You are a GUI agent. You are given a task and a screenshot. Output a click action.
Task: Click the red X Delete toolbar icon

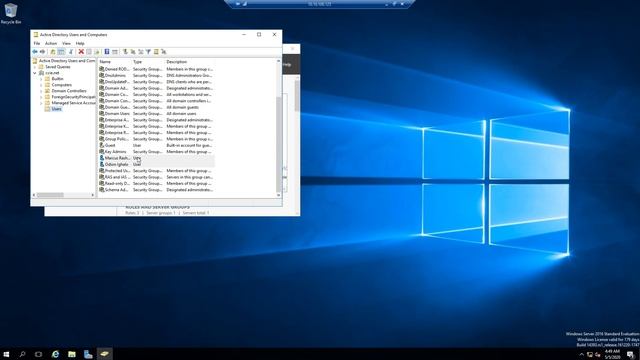[81, 51]
